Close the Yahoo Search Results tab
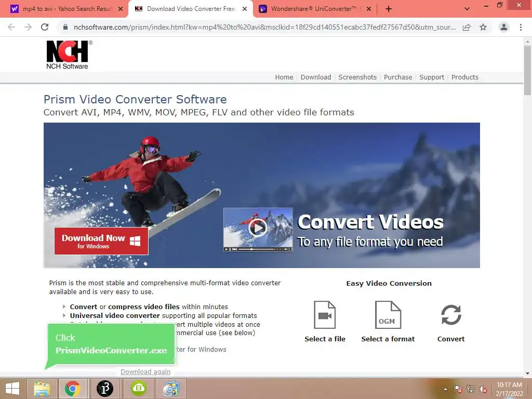532x399 pixels. coord(121,9)
